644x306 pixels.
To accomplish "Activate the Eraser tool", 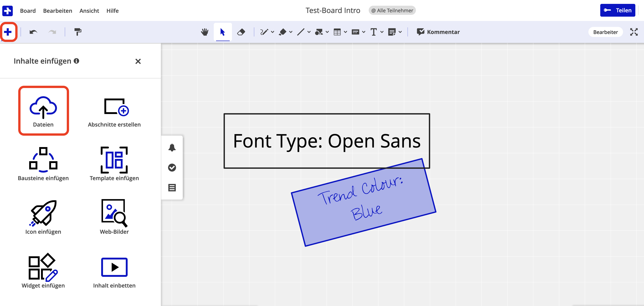I will click(241, 32).
